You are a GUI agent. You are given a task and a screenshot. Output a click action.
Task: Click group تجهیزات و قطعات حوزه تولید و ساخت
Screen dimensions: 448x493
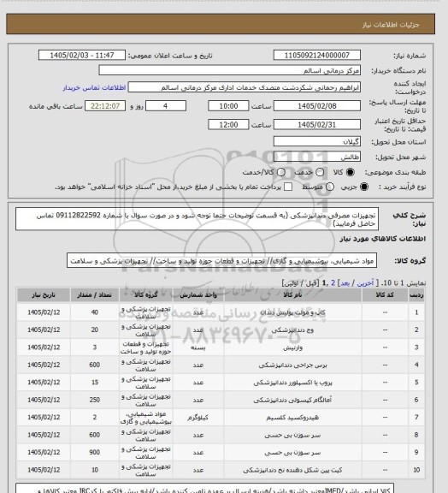(x=146, y=347)
